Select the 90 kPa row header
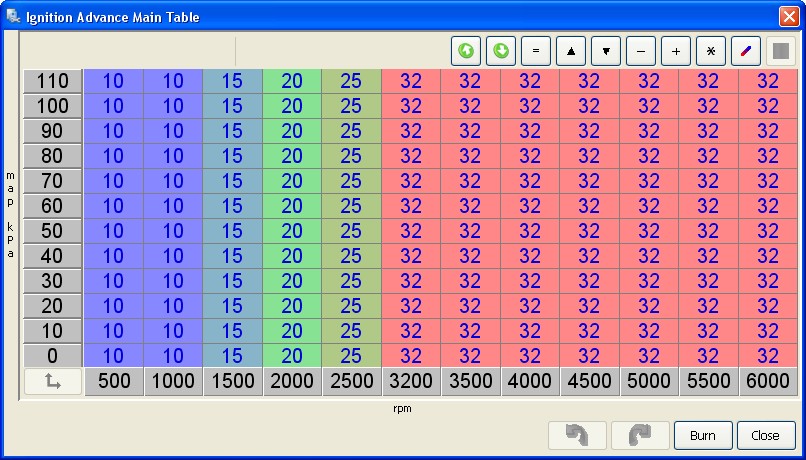Image resolution: width=806 pixels, height=460 pixels. (53, 131)
